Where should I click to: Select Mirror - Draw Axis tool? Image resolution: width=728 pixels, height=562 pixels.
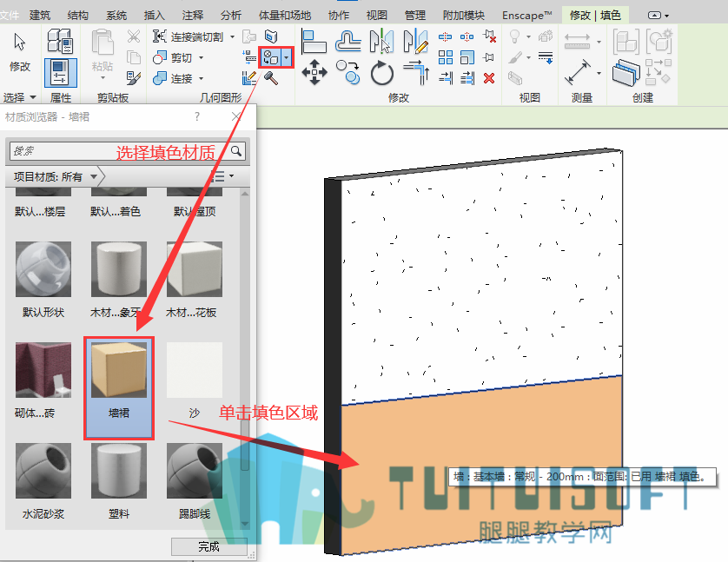click(415, 41)
